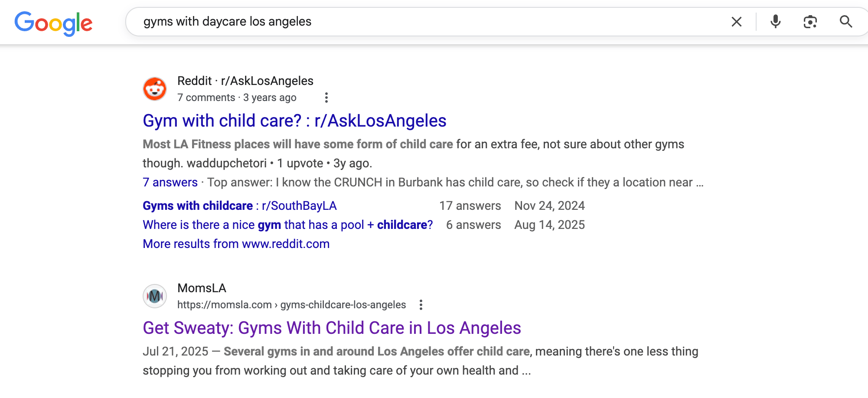This screenshot has width=868, height=398.
Task: Open the three-dot menu for the MomsLA result
Action: pyautogui.click(x=421, y=305)
